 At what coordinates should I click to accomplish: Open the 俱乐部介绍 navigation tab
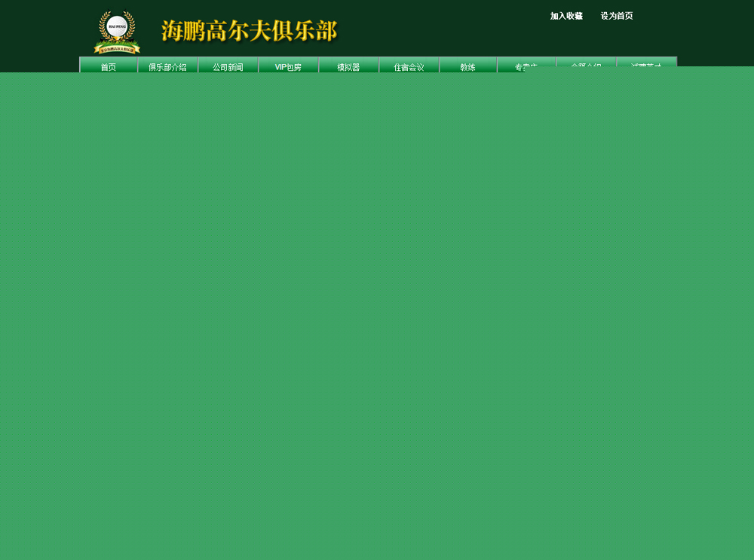pyautogui.click(x=168, y=65)
